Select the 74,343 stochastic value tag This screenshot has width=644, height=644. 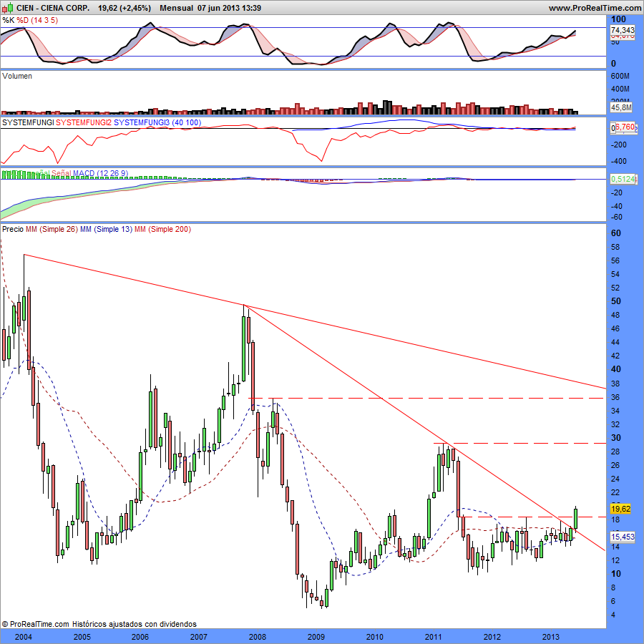(623, 30)
